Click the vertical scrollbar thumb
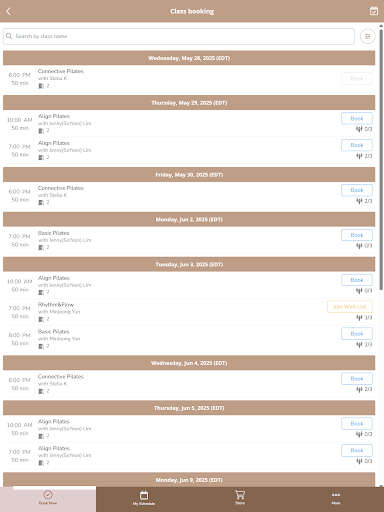The height and width of the screenshot is (512, 384). coord(381,158)
